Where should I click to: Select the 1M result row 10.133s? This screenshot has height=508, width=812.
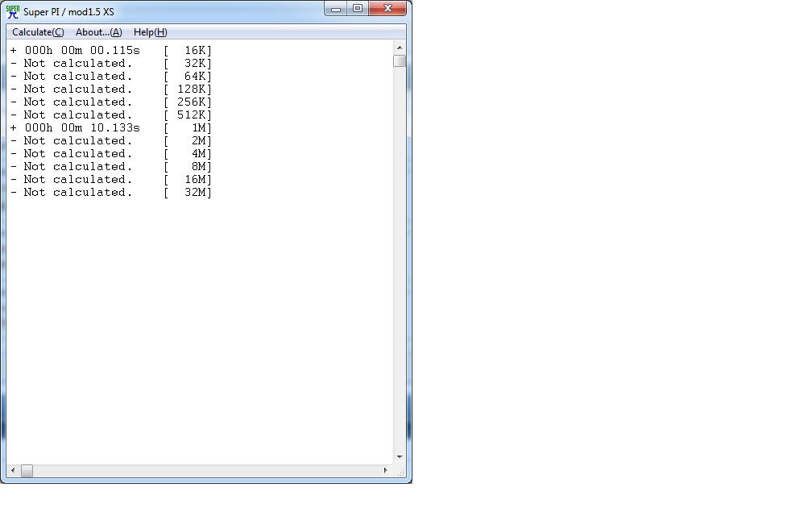click(111, 128)
